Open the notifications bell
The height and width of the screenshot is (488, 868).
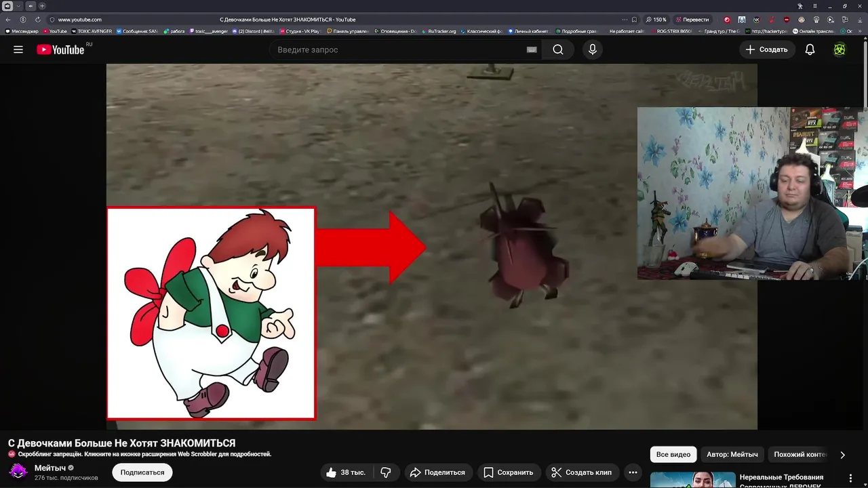point(810,49)
